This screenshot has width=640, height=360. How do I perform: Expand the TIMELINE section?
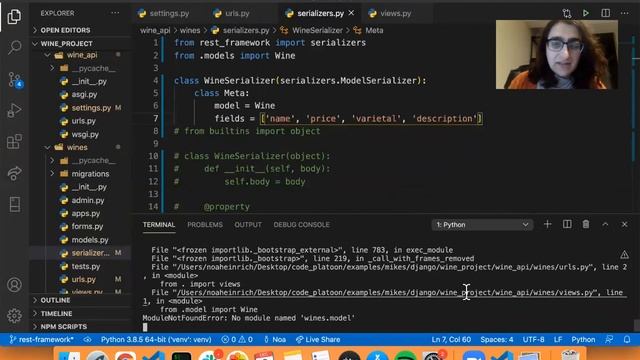[x=56, y=313]
